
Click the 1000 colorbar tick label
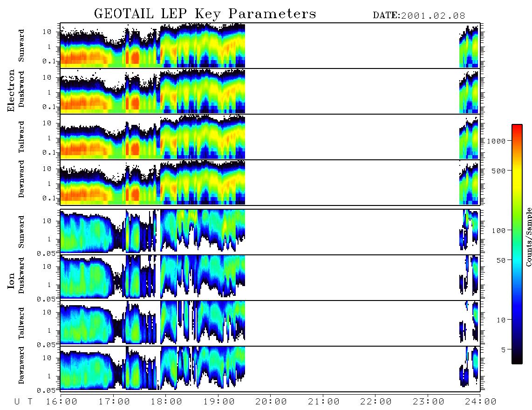pyautogui.click(x=497, y=141)
